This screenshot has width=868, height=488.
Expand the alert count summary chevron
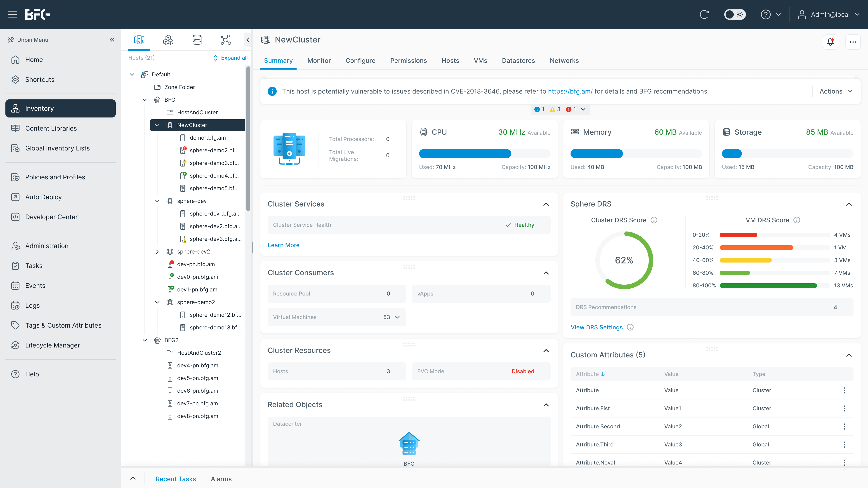(x=583, y=109)
